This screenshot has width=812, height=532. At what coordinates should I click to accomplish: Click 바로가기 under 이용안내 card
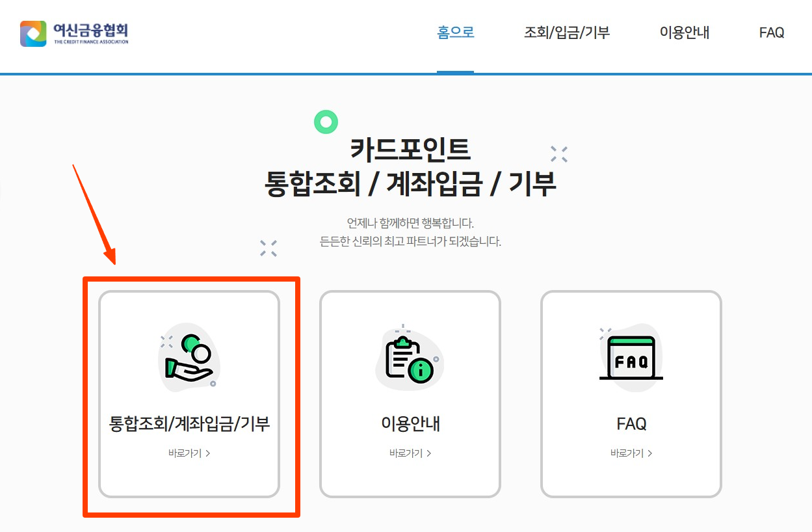click(x=410, y=453)
